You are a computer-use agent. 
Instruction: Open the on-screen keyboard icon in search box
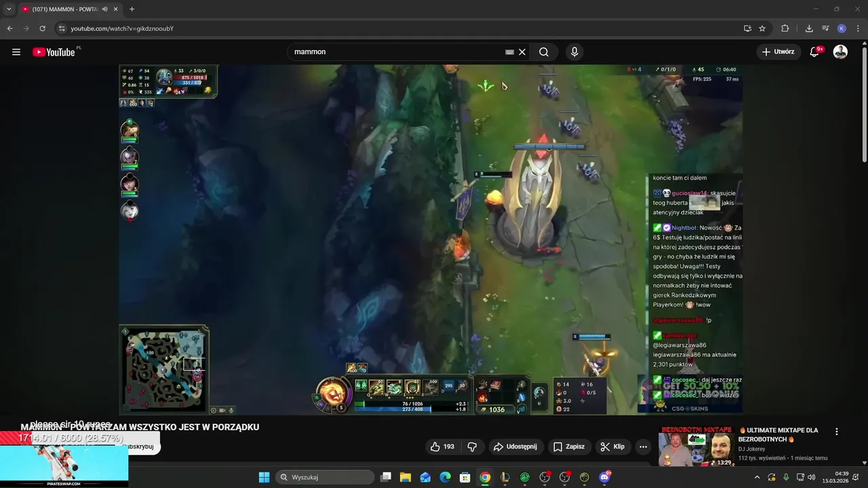509,52
